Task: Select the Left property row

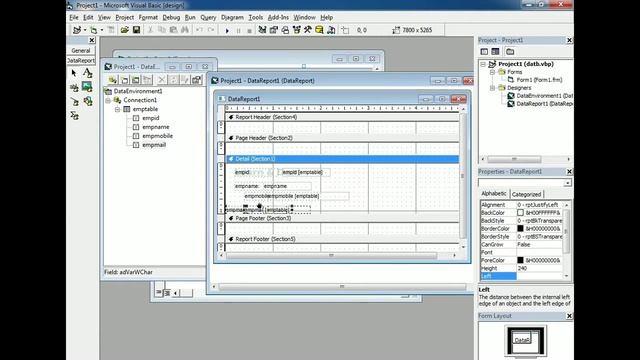Action: point(521,276)
